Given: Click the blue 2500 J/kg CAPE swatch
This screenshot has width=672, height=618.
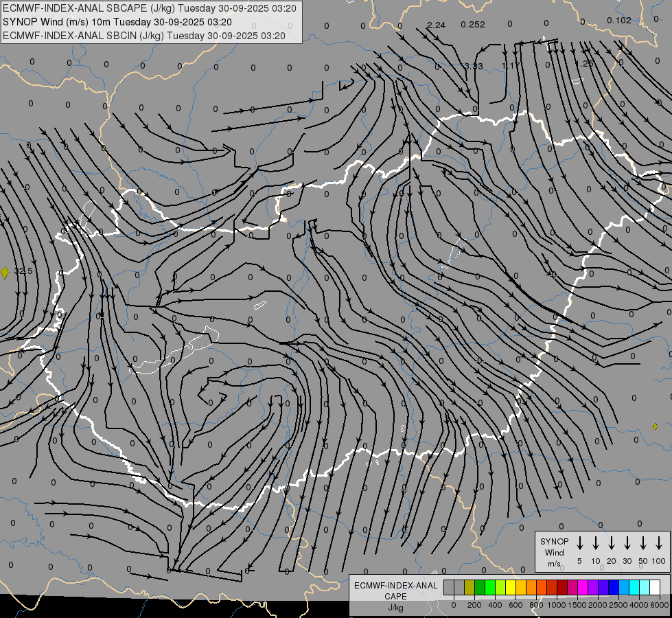Looking at the screenshot, I should point(614,588).
